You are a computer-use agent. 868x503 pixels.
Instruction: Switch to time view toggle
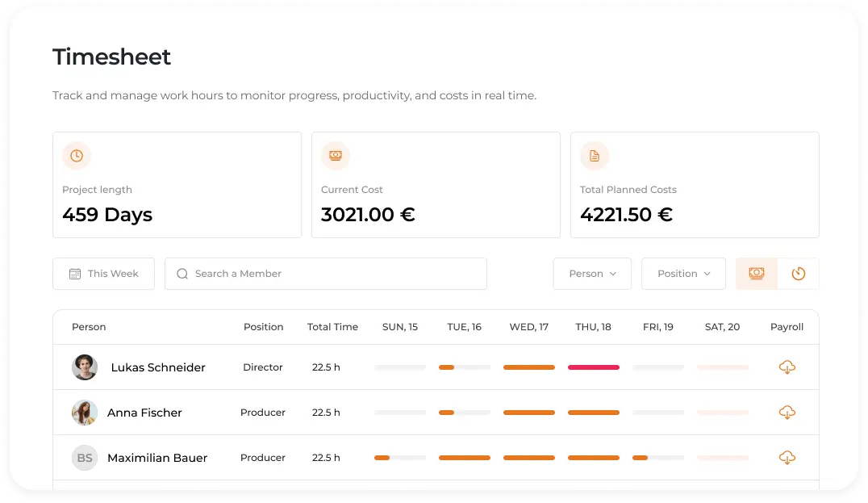click(799, 274)
